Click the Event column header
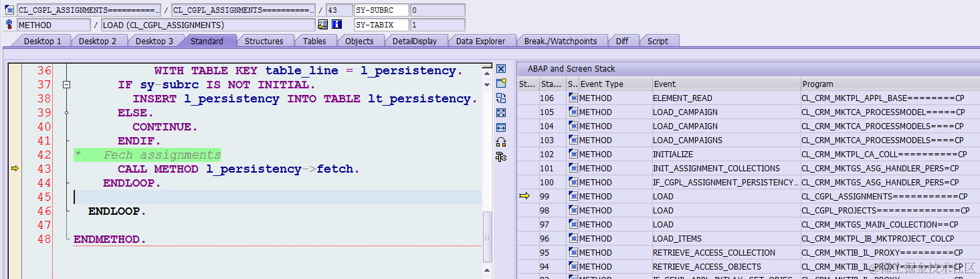 726,84
